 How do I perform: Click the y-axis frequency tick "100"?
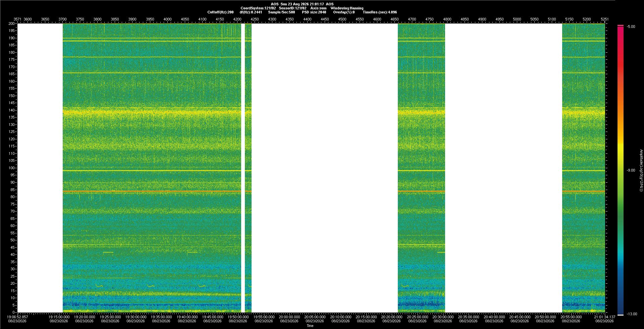tap(12, 168)
